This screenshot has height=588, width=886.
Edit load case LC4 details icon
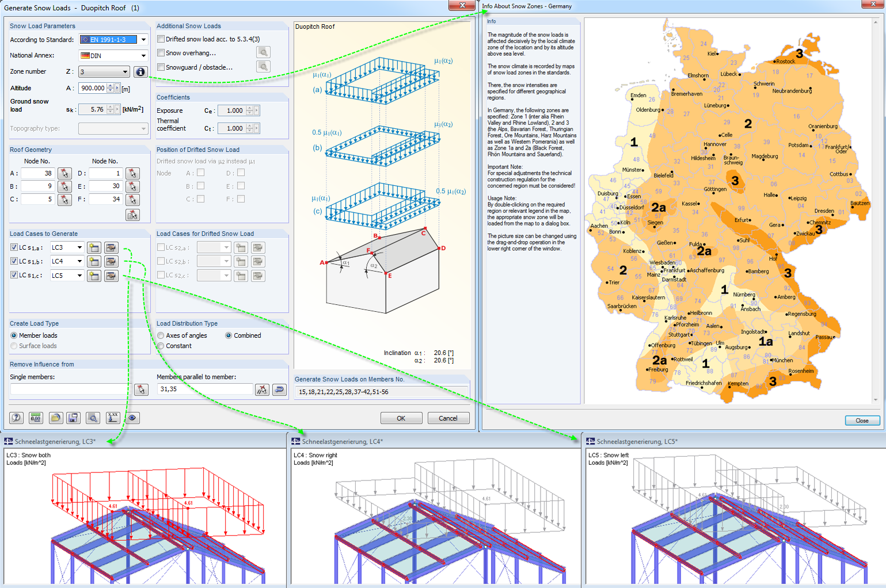coord(111,261)
